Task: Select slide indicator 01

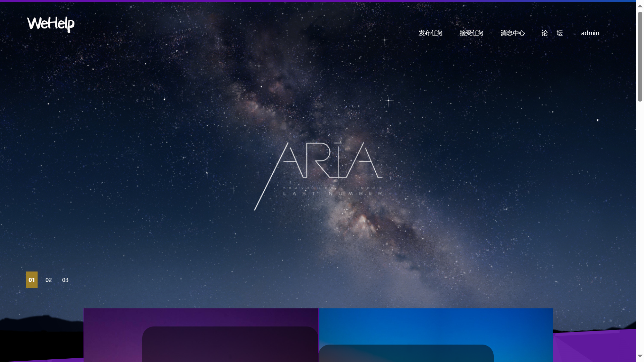Action: pyautogui.click(x=32, y=280)
